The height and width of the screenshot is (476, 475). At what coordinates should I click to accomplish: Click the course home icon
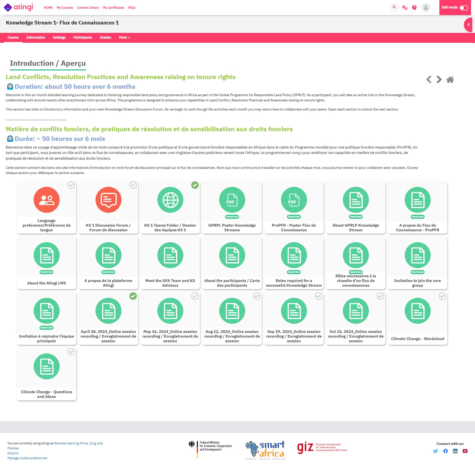click(x=450, y=80)
